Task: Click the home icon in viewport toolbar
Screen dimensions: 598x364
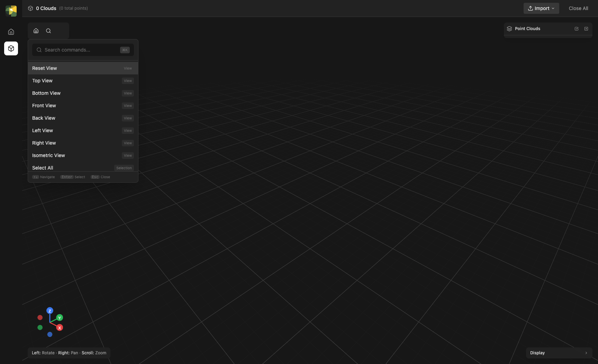Action: point(36,31)
